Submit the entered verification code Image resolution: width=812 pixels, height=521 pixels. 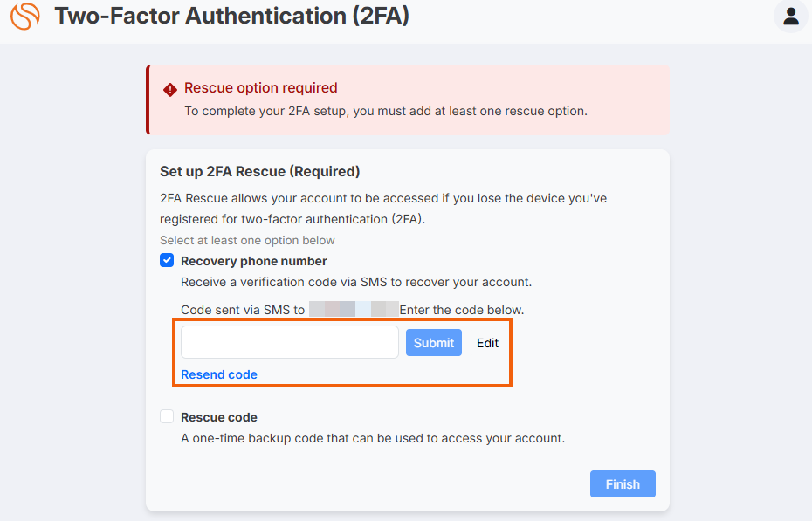[x=433, y=342]
